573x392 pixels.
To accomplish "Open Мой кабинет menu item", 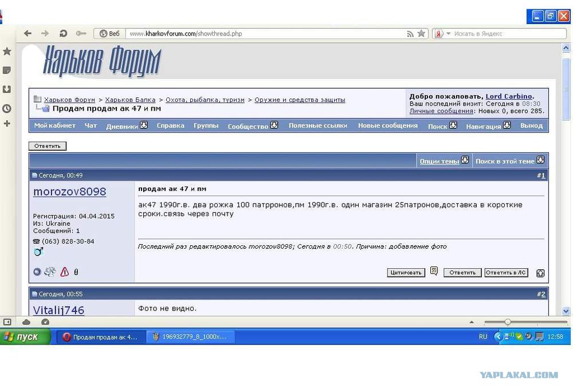I will [x=55, y=126].
